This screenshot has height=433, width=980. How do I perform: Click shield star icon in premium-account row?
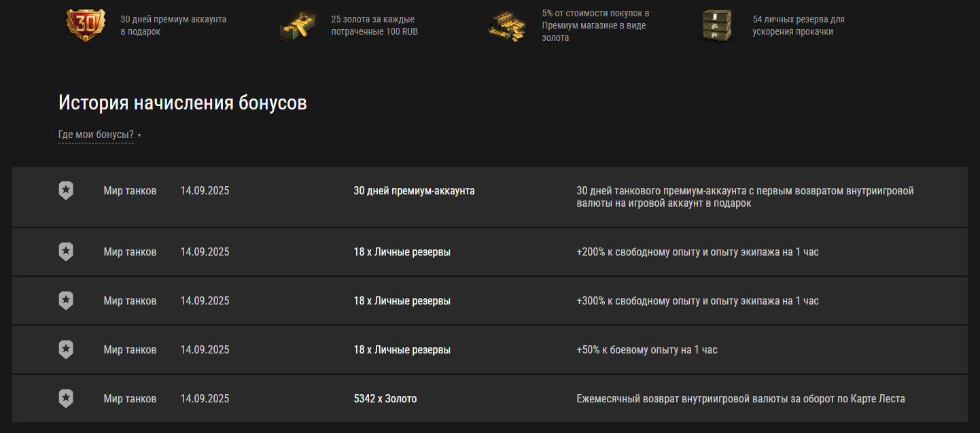tap(66, 191)
